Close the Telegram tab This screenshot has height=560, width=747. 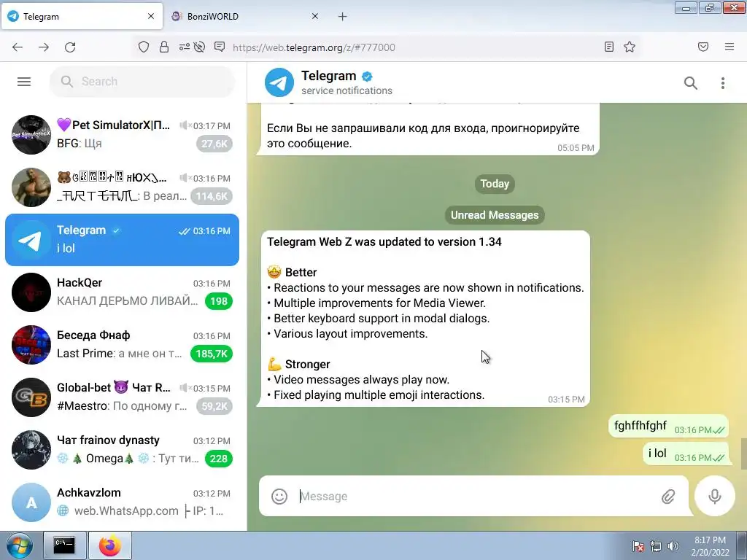coord(151,16)
